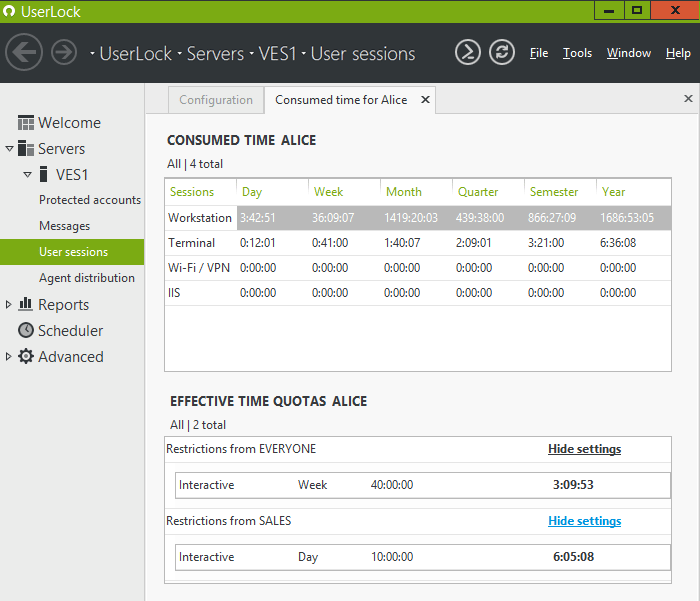Close the Consumed time for Alice tab
The image size is (700, 601).
click(x=425, y=100)
